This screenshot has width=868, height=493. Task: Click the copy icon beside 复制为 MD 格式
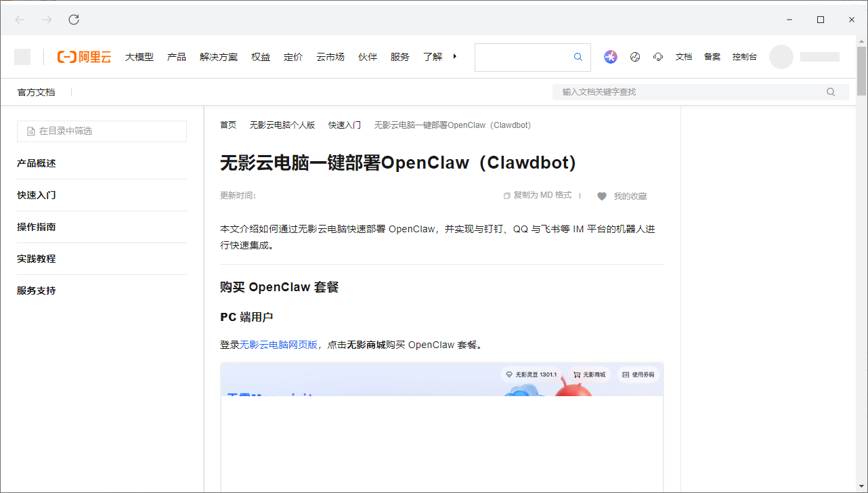506,195
